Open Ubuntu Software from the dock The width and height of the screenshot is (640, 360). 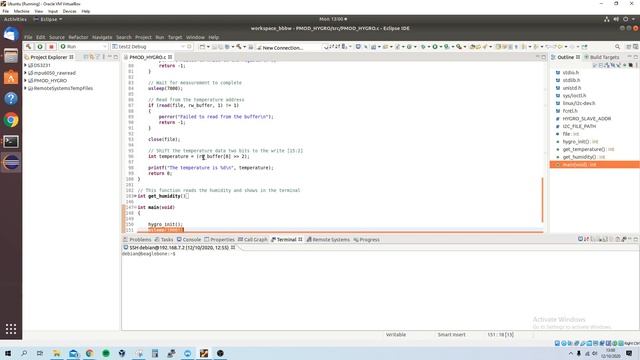[11, 77]
